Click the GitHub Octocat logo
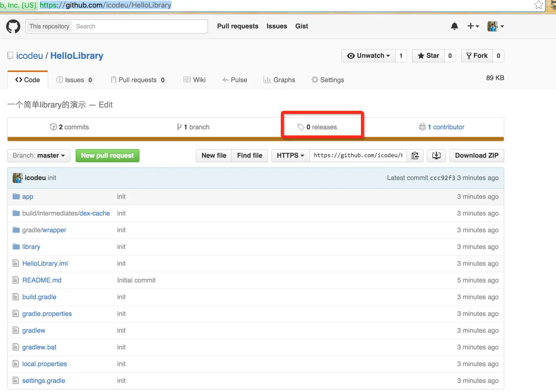556x392 pixels. 13,26
